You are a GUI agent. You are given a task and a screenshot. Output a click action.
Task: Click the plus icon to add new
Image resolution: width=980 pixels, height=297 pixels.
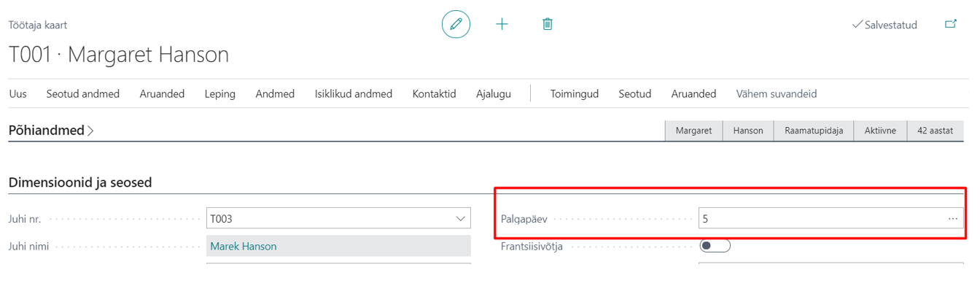(x=502, y=24)
